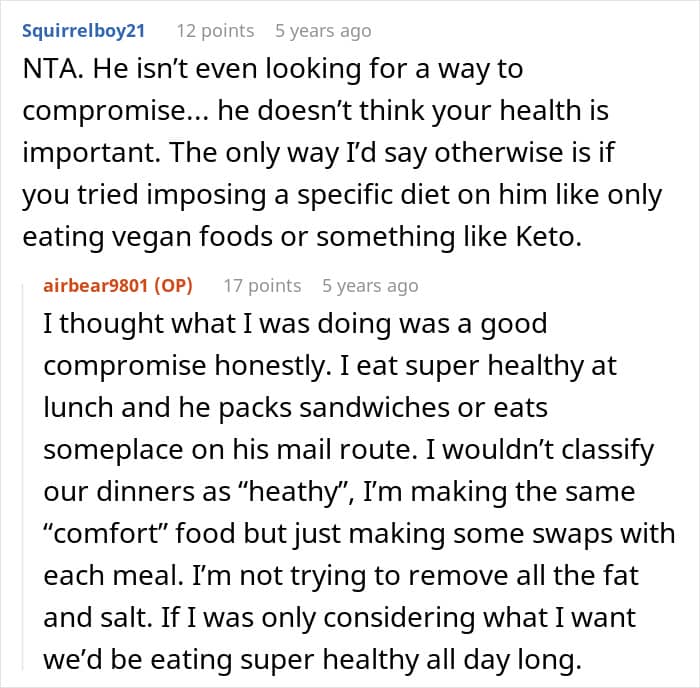The width and height of the screenshot is (700, 688).
Task: Click the 12 points score label
Action: [x=214, y=31]
